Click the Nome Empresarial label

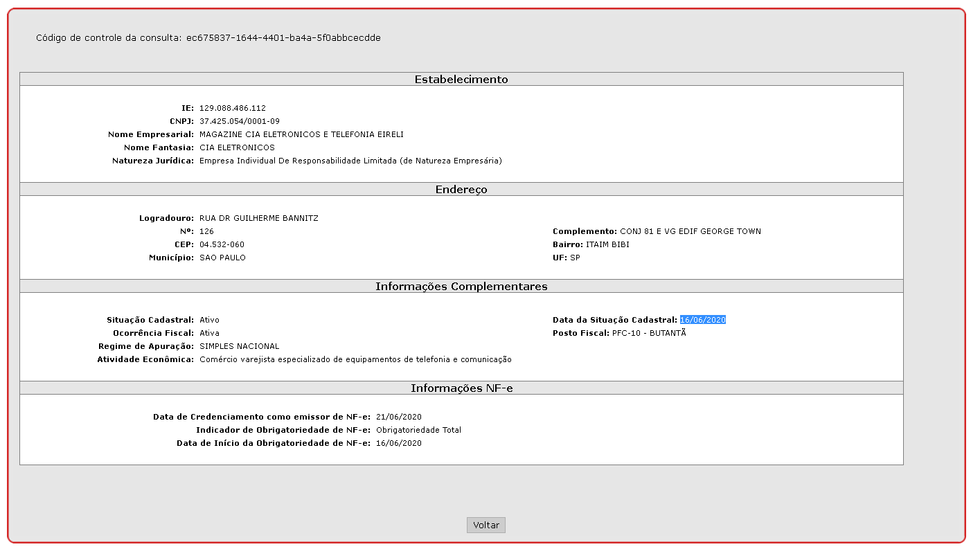coord(151,134)
